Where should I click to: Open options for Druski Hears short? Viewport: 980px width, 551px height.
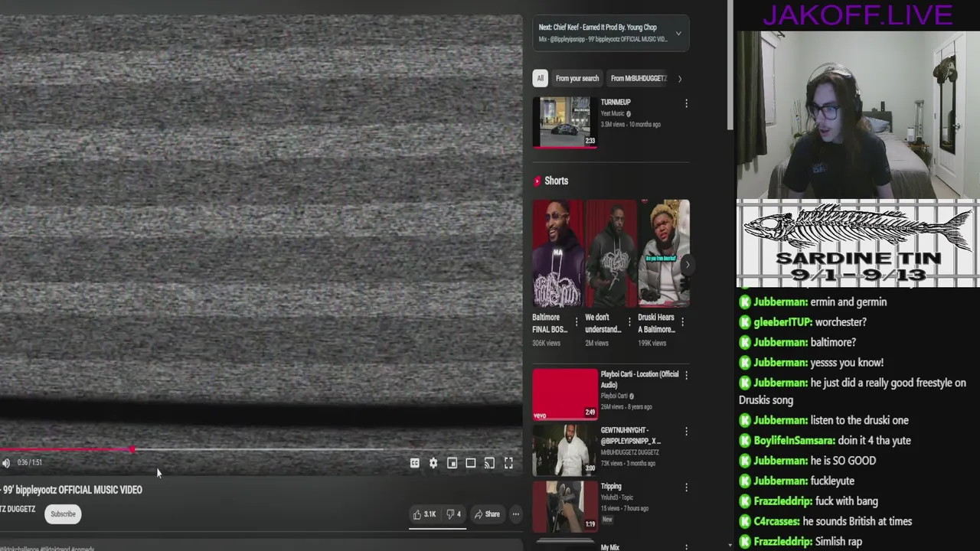click(683, 322)
